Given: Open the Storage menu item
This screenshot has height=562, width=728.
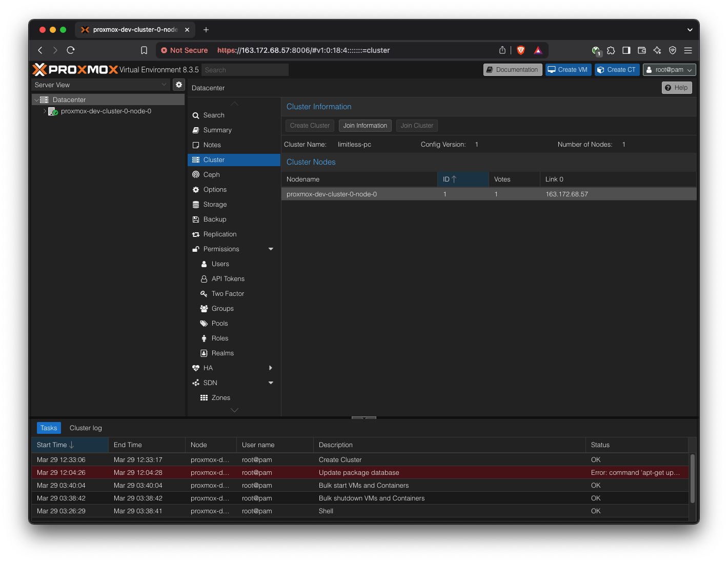Looking at the screenshot, I should click(x=215, y=205).
